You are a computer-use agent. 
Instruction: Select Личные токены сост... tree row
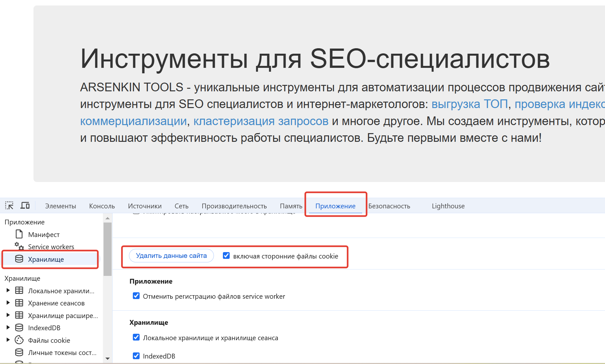click(51, 353)
